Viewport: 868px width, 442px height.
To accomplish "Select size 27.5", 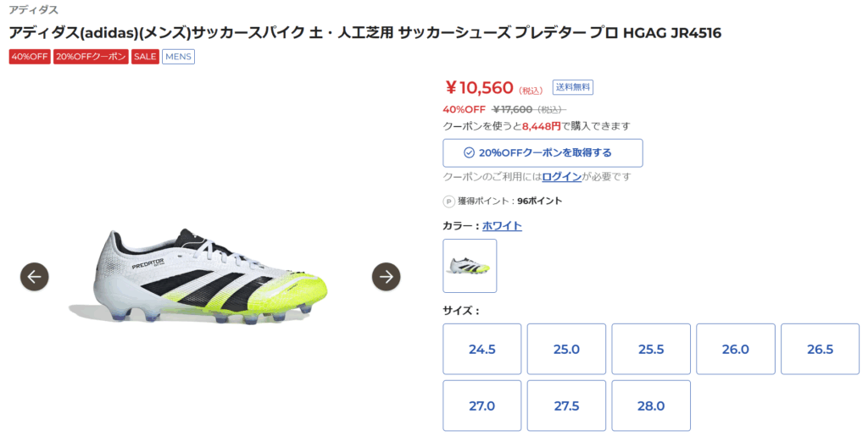I will (566, 406).
